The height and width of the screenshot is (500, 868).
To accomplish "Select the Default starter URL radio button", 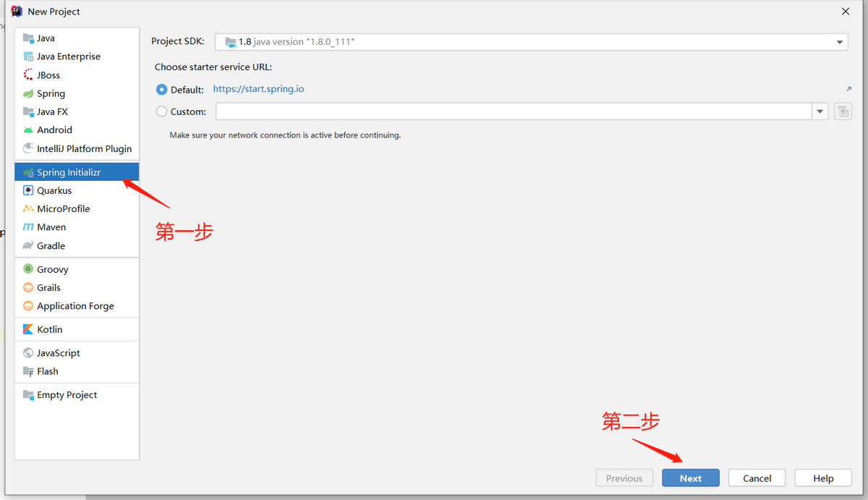I will tap(161, 90).
